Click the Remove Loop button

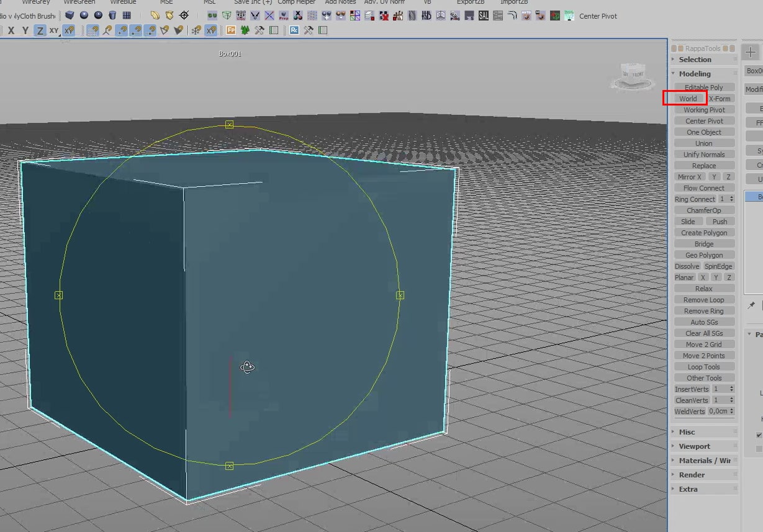click(x=704, y=300)
